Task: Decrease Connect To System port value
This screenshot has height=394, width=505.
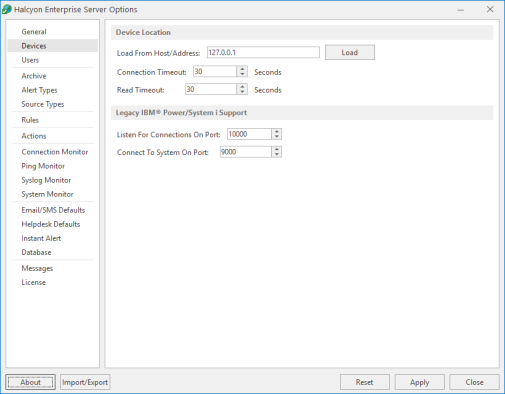Action: click(277, 155)
